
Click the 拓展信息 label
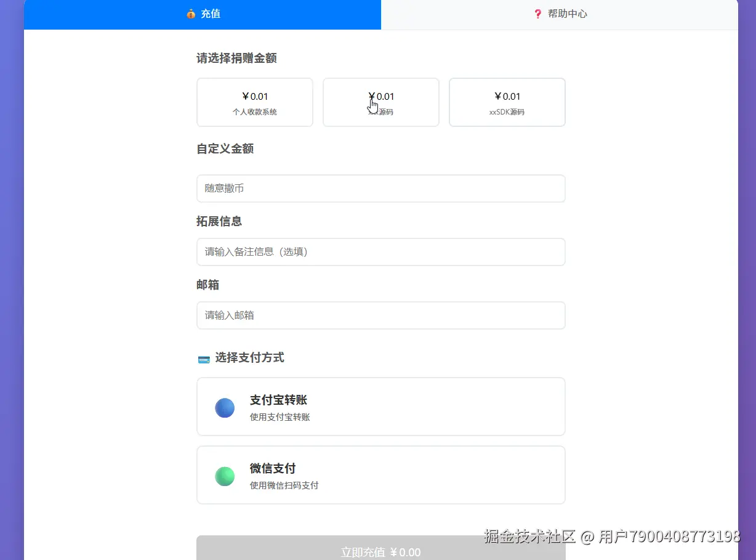point(219,221)
